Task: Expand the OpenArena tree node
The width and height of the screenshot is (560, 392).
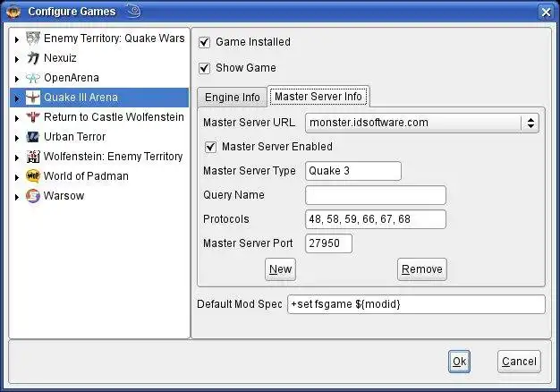Action: (x=17, y=79)
